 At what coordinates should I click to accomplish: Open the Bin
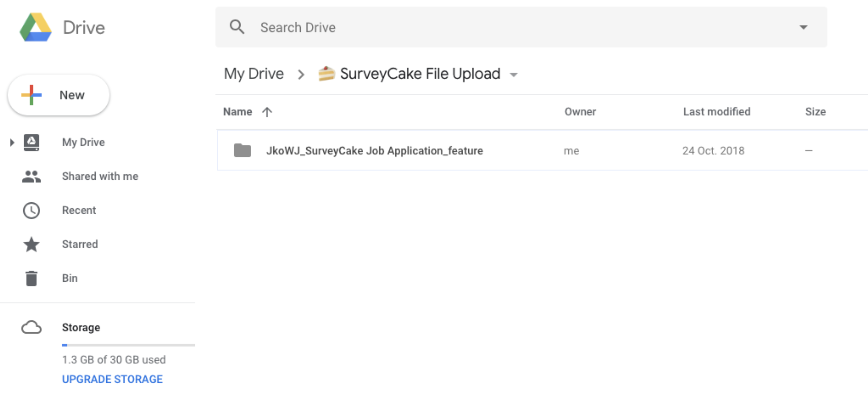pyautogui.click(x=69, y=278)
